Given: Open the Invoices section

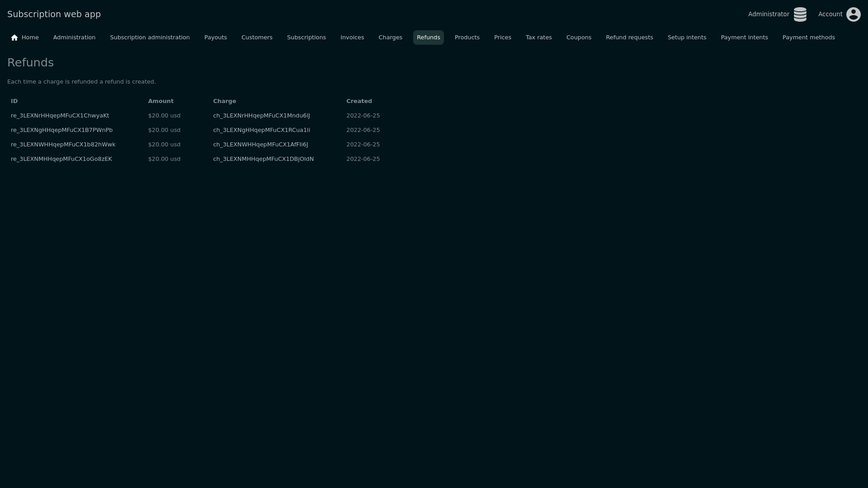Looking at the screenshot, I should [x=352, y=38].
